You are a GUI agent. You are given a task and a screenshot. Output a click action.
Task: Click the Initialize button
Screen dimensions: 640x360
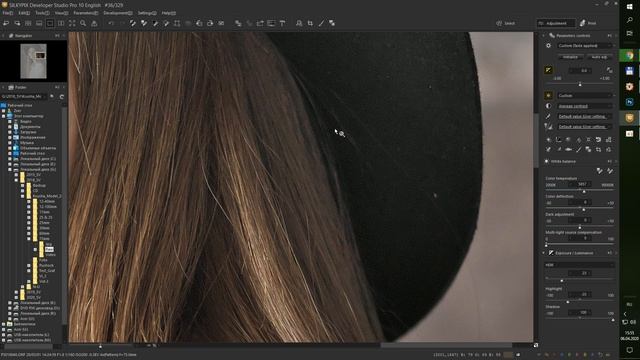pyautogui.click(x=570, y=57)
